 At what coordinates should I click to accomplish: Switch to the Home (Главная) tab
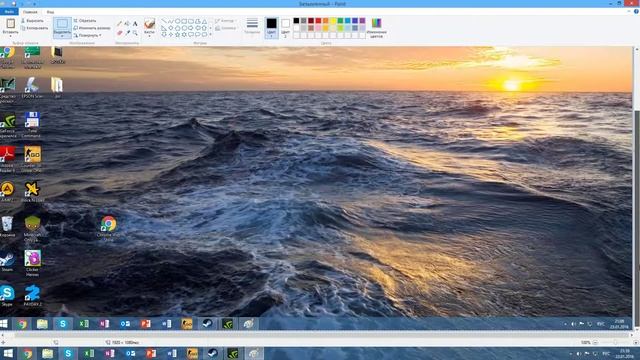pos(30,12)
